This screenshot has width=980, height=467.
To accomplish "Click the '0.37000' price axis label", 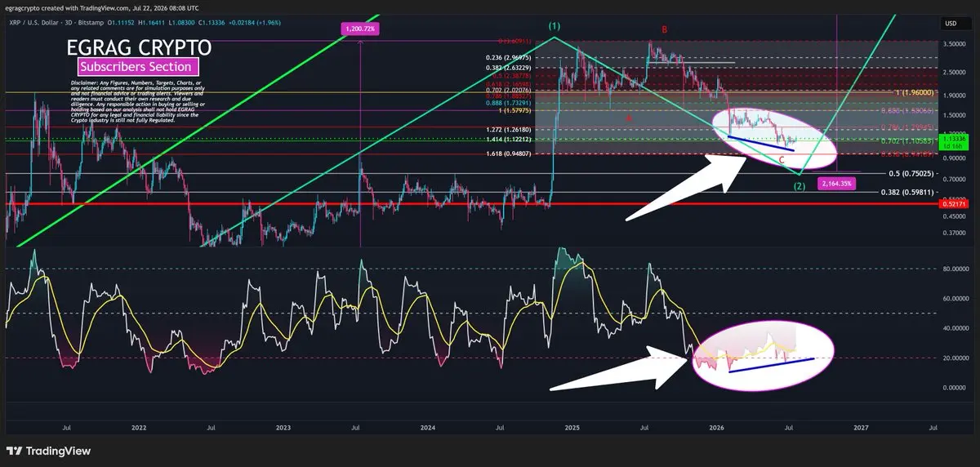I will 954,233.
